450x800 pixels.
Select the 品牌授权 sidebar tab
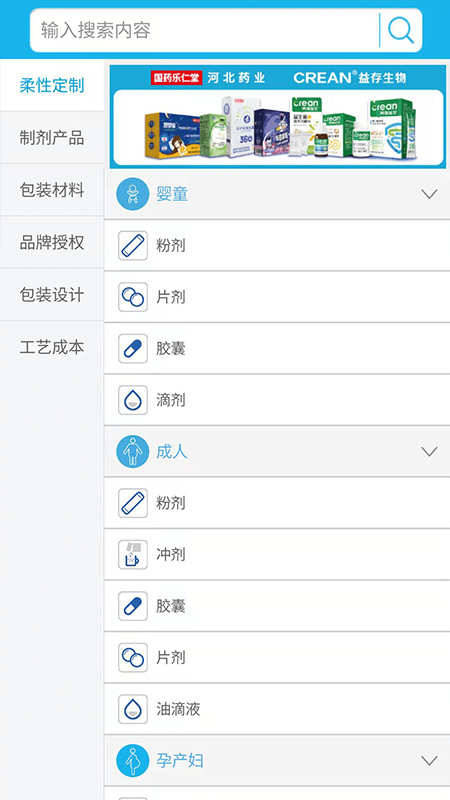[x=52, y=242]
